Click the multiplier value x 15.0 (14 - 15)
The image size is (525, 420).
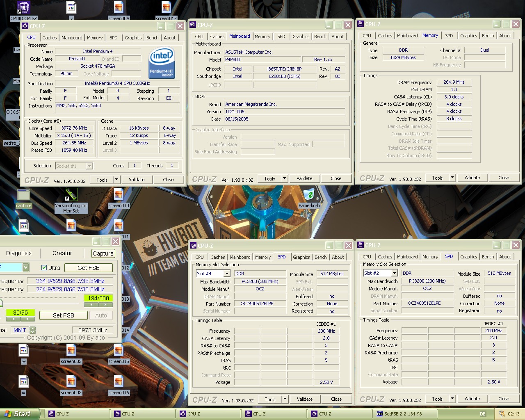coord(74,135)
